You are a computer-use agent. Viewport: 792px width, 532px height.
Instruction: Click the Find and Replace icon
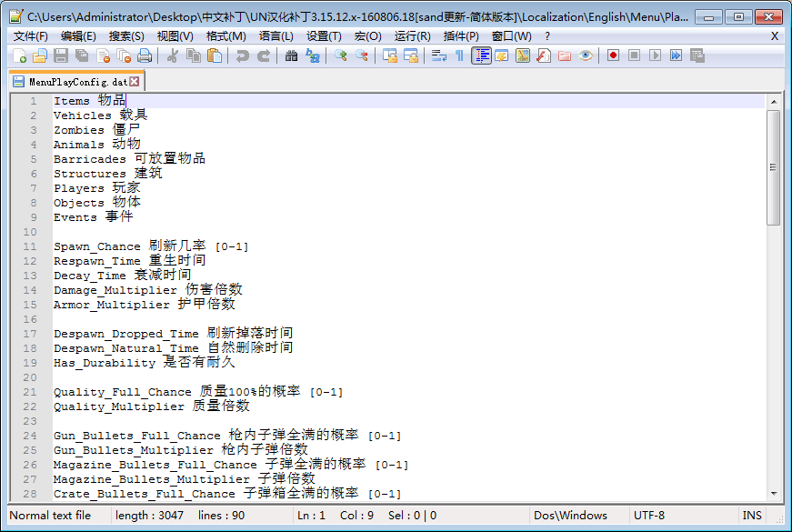[x=313, y=55]
